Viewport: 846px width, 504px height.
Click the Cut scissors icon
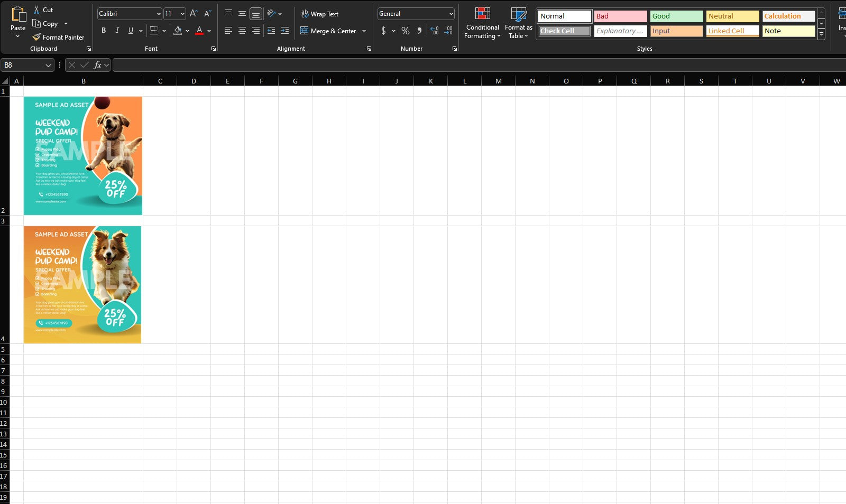pos(36,10)
